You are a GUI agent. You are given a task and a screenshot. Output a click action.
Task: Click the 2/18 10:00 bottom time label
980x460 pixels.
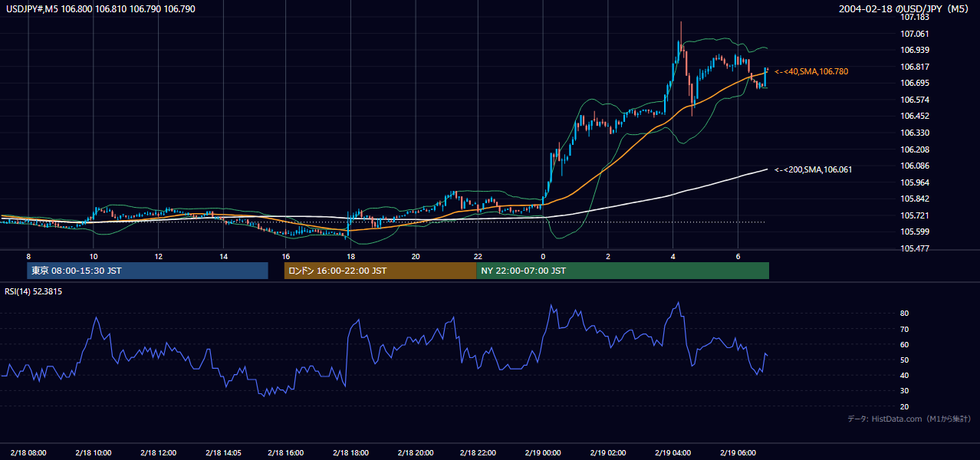(93, 452)
